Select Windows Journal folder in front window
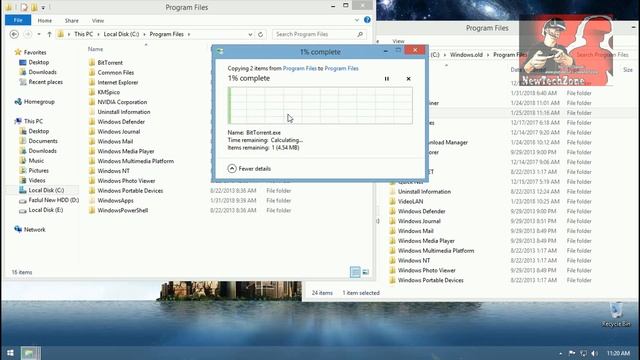This screenshot has height=360, width=640. [x=119, y=131]
